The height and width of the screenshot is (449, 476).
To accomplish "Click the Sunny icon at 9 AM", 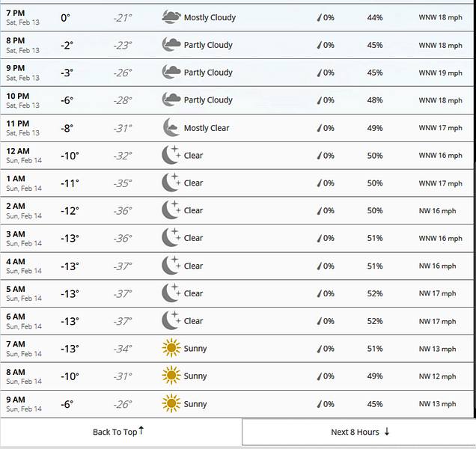I will click(171, 403).
